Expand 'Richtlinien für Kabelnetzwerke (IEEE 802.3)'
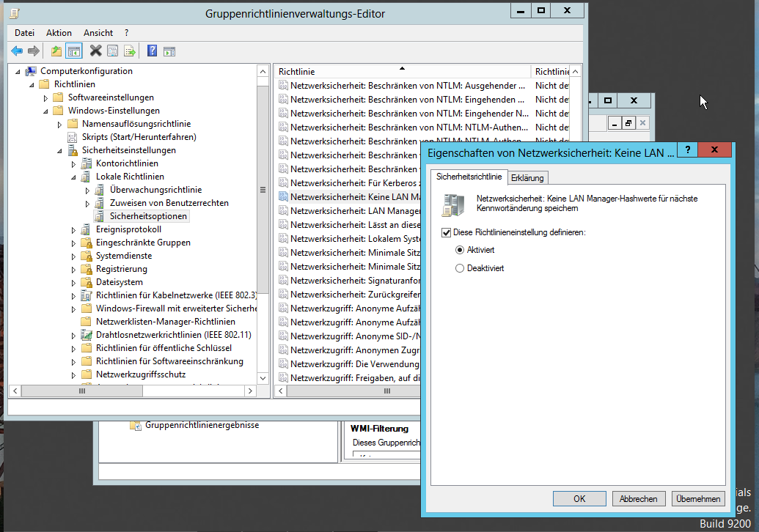This screenshot has height=532, width=759. 72,295
